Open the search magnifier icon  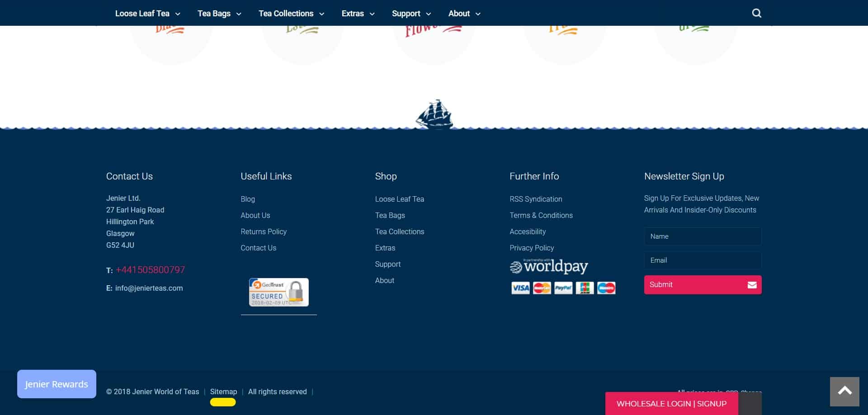pyautogui.click(x=756, y=13)
